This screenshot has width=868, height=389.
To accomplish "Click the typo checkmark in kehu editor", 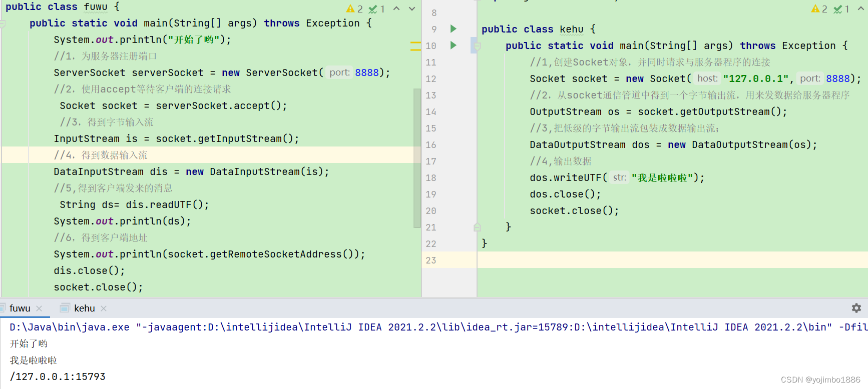I will 842,9.
